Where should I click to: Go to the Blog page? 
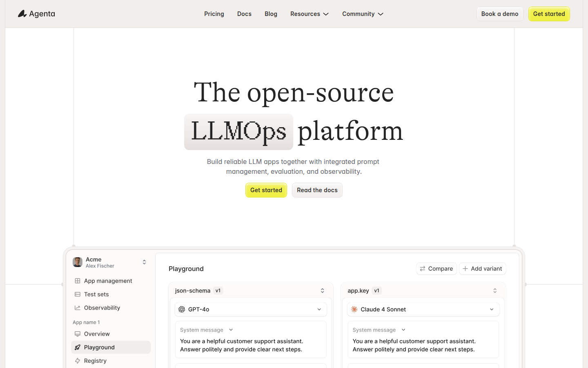[271, 14]
